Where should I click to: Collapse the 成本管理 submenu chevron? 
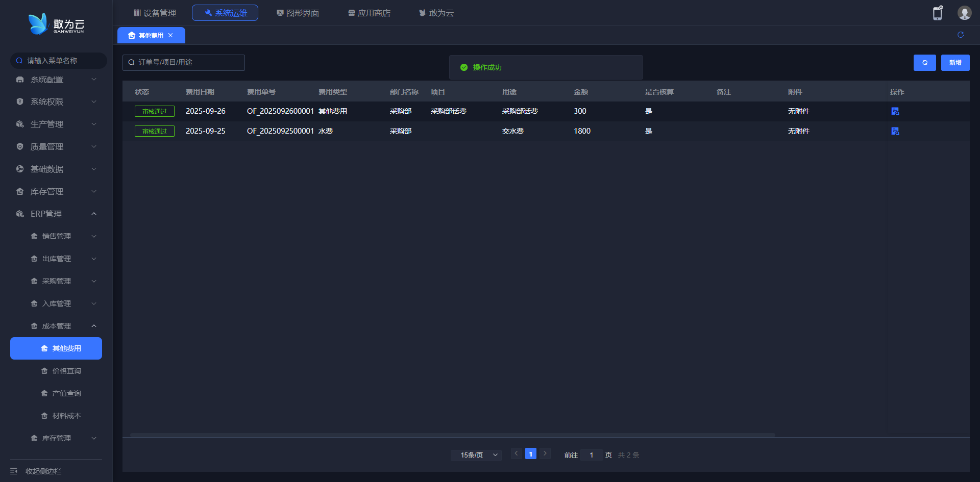pos(94,326)
